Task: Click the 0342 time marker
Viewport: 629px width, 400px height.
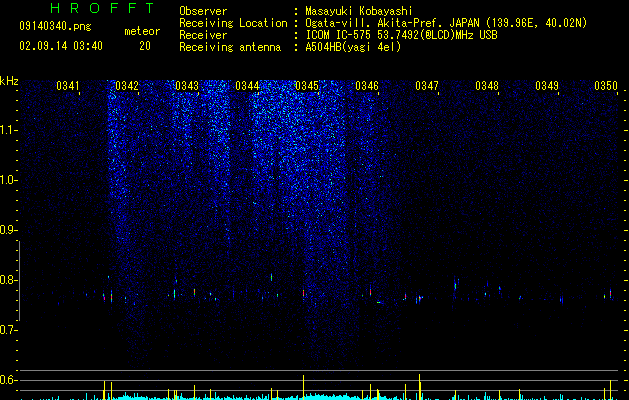Action: click(127, 85)
